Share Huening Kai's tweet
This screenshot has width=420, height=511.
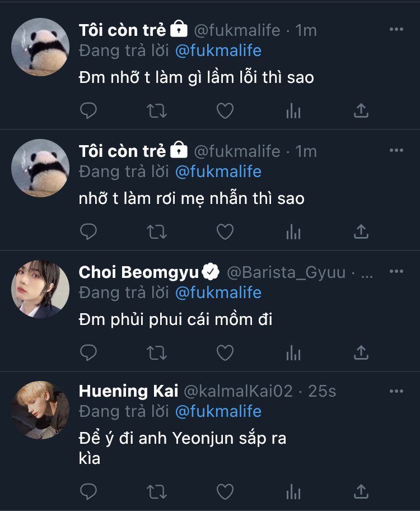pyautogui.click(x=361, y=492)
